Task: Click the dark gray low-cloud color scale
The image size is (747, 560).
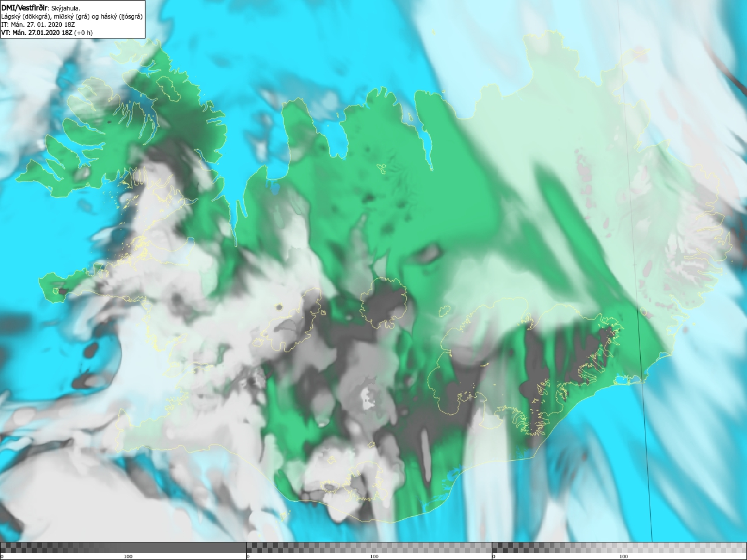Action: pos(123,547)
